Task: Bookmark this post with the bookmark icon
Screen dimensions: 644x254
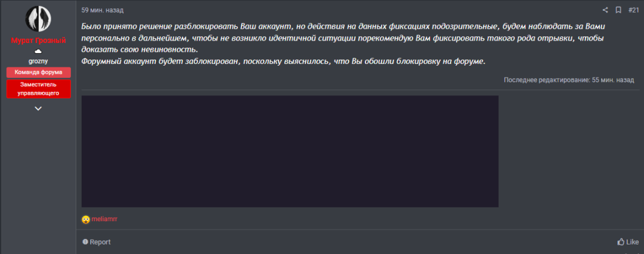Action: [618, 10]
